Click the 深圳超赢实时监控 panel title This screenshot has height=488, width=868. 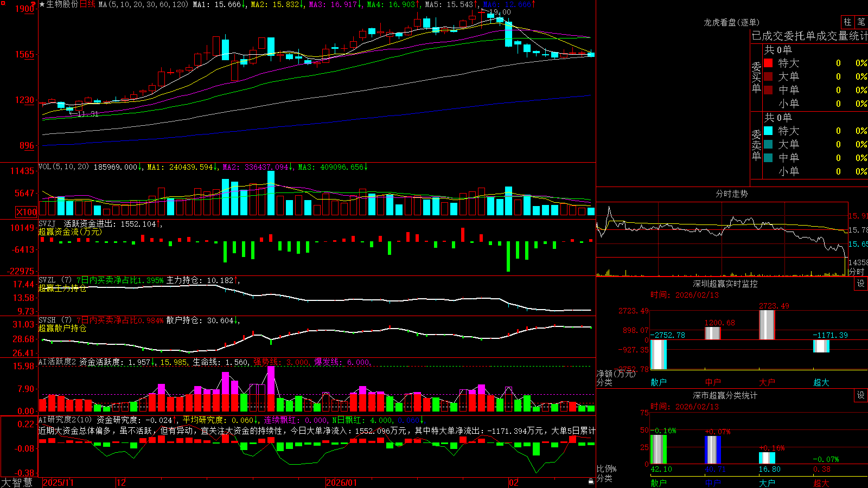725,284
